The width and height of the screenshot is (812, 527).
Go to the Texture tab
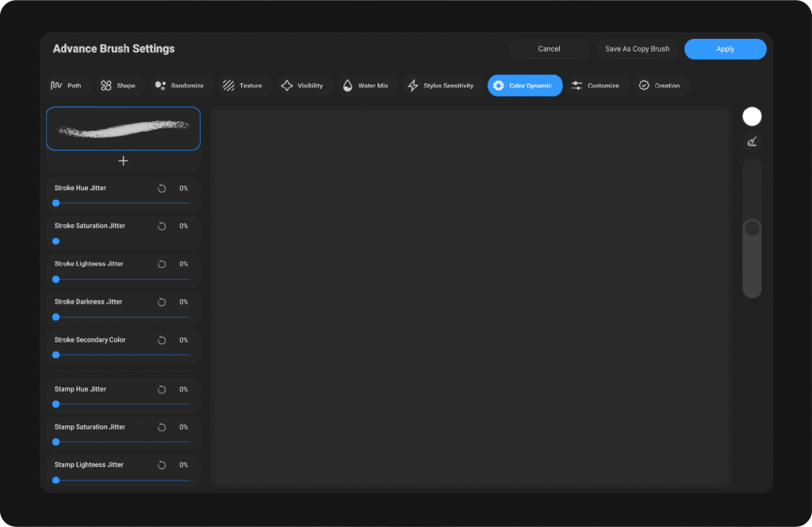(243, 86)
